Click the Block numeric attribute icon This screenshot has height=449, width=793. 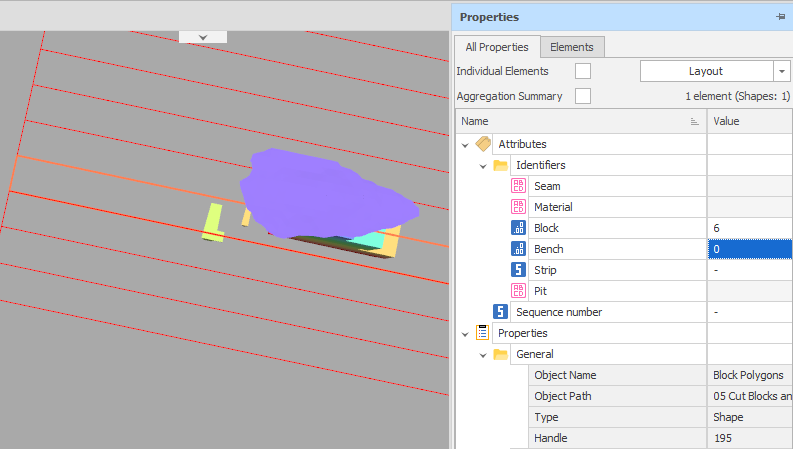[x=518, y=228]
